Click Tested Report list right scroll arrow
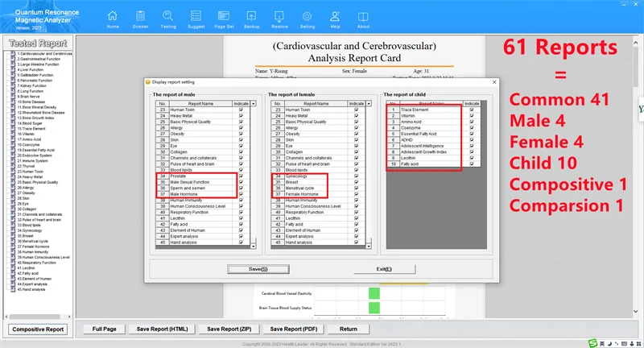 coord(69,317)
